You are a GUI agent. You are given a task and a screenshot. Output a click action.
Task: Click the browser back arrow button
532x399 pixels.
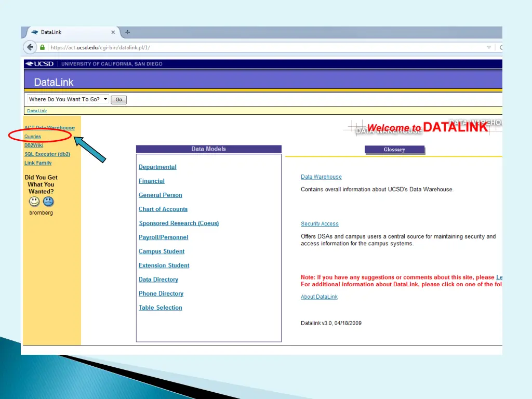[30, 47]
